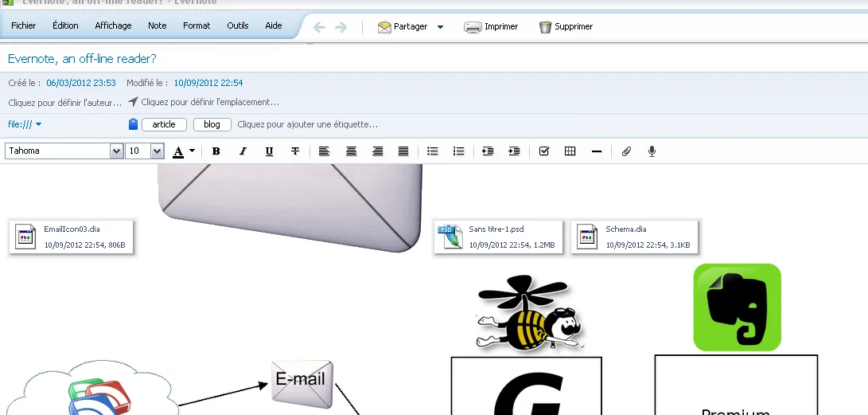Click the font color A icon
This screenshot has width=868, height=415.
178,151
